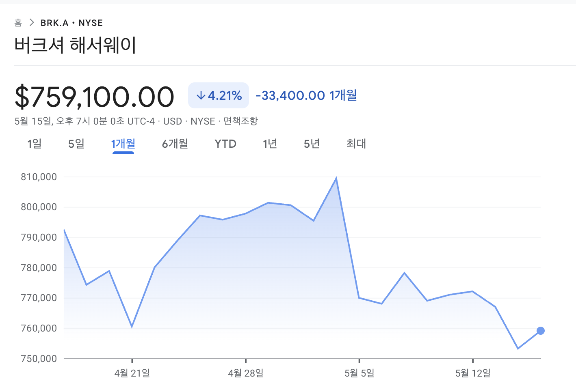Click the home breadcrumb link
This screenshot has height=392, width=576.
18,23
